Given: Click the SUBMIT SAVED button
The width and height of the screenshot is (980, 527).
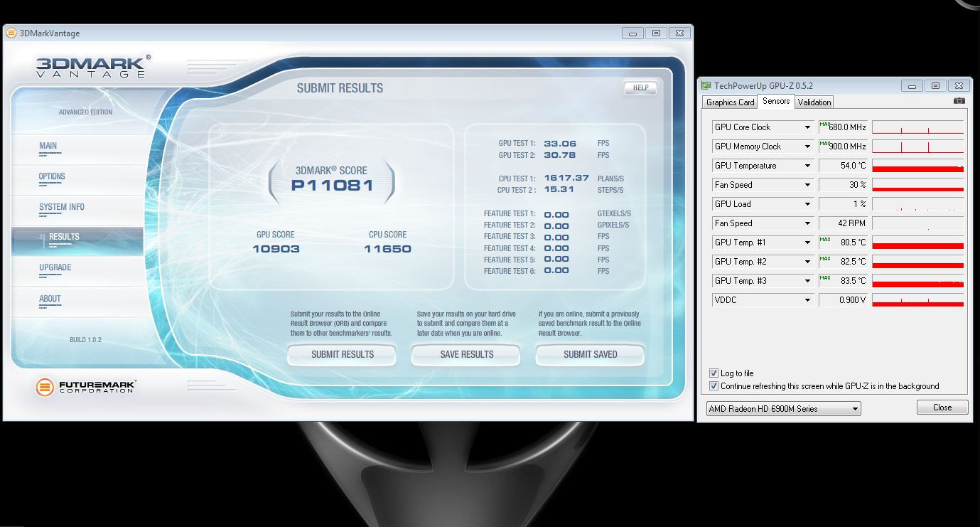Looking at the screenshot, I should click(x=590, y=354).
